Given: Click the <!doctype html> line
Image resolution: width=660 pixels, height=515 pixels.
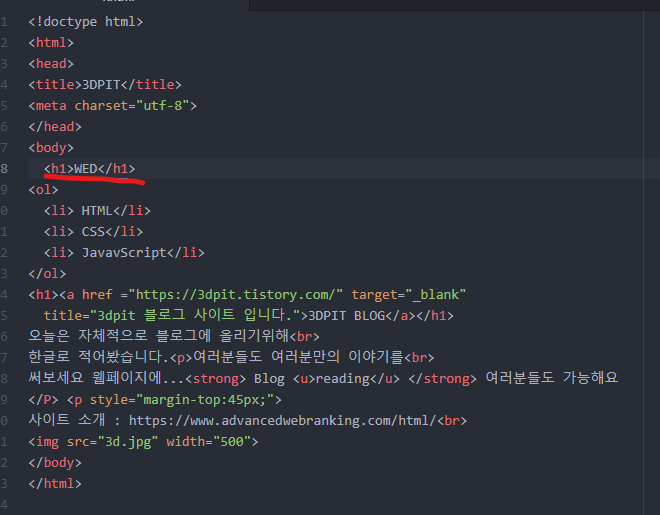Looking at the screenshot, I should click(85, 21).
